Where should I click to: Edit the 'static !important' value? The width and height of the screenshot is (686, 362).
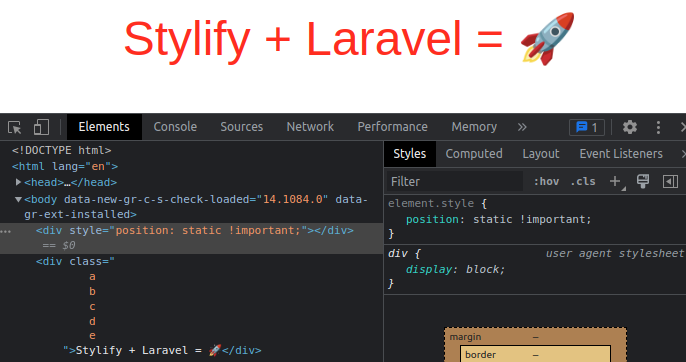pos(530,219)
